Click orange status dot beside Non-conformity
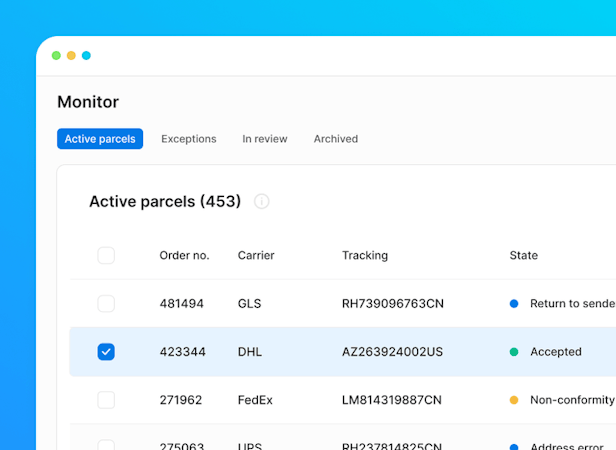This screenshot has height=450, width=616. point(514,400)
